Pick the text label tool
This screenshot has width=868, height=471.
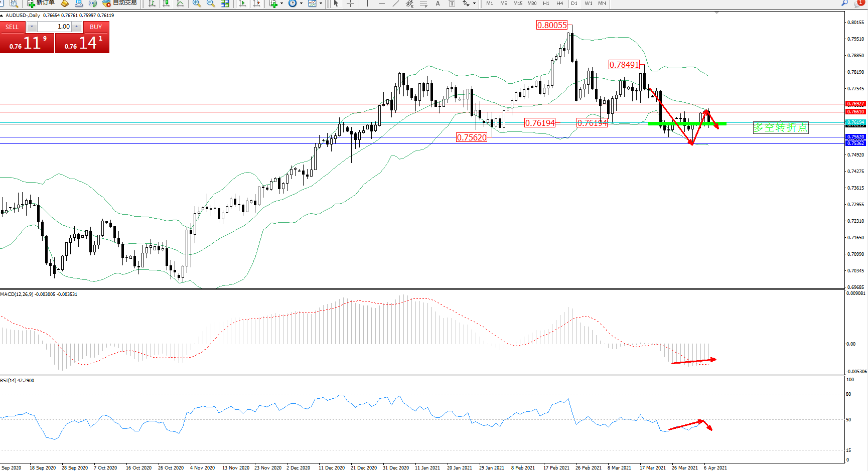click(x=438, y=4)
